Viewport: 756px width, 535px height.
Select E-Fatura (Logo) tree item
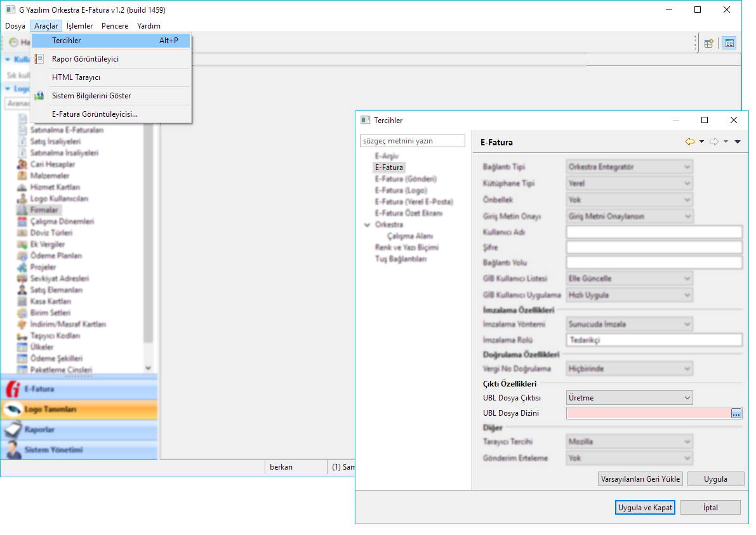point(401,191)
